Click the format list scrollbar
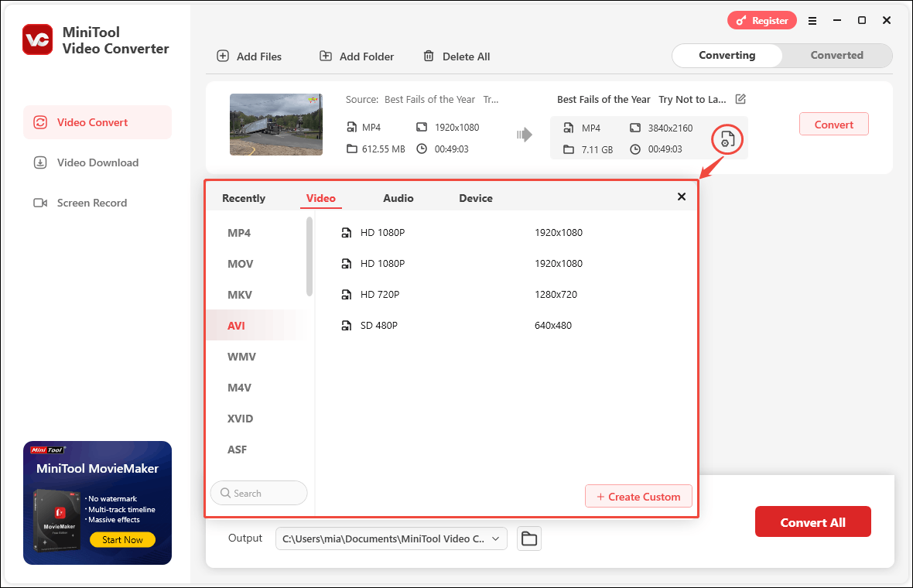 (x=309, y=256)
